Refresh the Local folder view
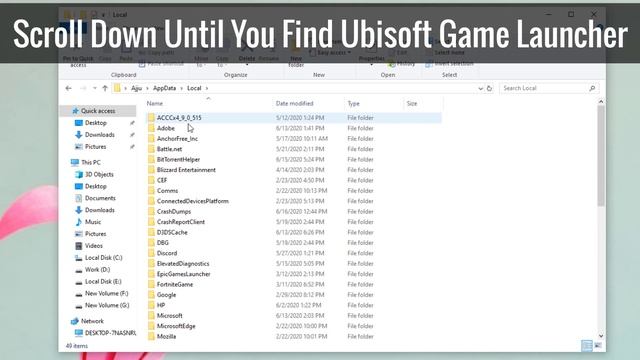 coord(489,88)
